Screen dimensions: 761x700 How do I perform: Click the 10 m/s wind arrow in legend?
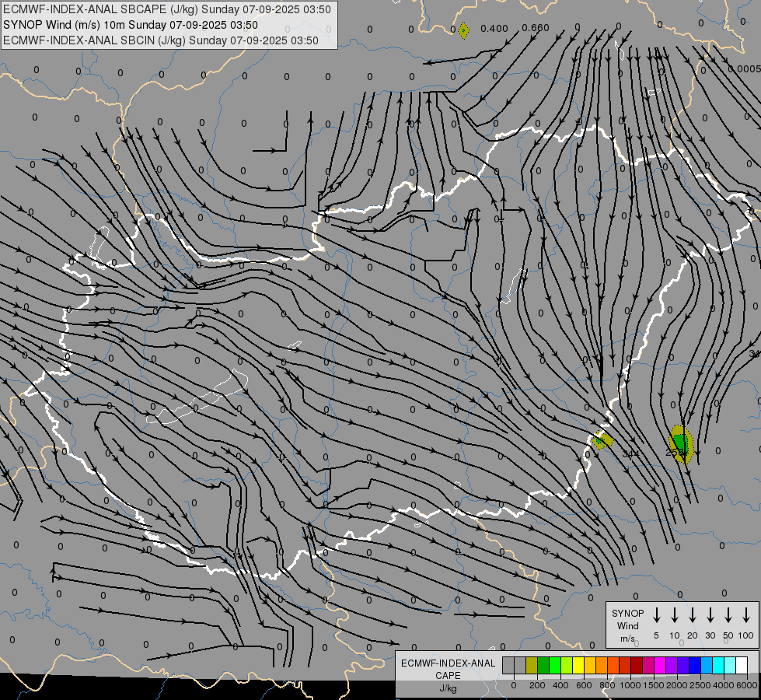675,615
